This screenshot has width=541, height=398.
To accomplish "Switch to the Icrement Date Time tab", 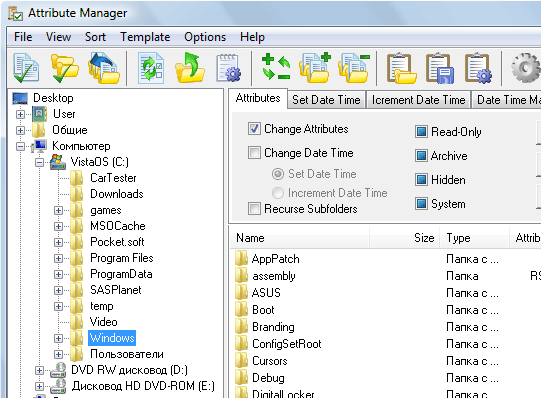I will 418,100.
